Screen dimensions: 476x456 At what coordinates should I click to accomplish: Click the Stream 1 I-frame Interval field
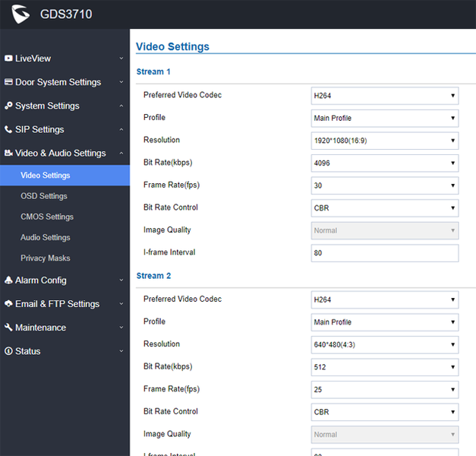(385, 253)
